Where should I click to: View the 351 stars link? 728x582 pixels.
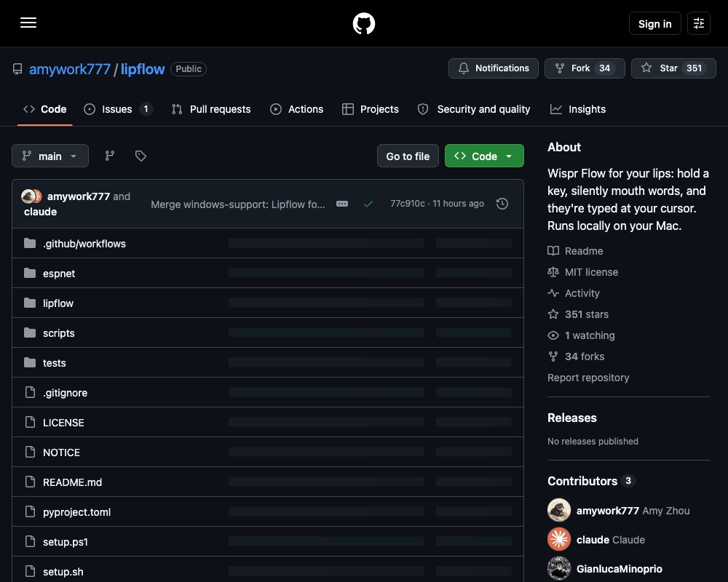[578, 314]
